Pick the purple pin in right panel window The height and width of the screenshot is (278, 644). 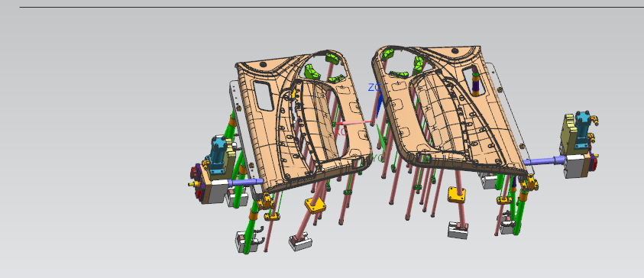[476, 86]
